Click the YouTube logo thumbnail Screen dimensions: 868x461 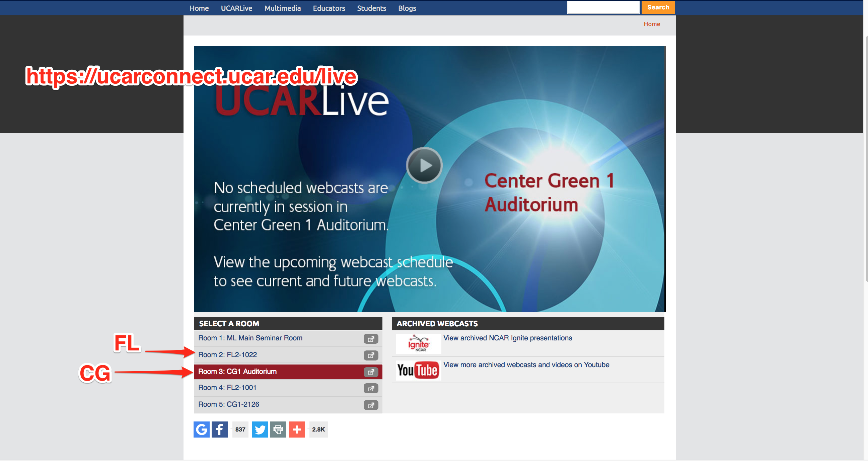[418, 370]
